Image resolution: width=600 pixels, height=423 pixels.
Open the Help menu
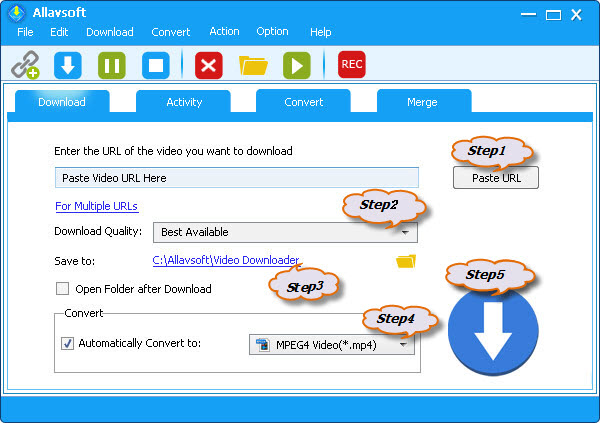(321, 32)
